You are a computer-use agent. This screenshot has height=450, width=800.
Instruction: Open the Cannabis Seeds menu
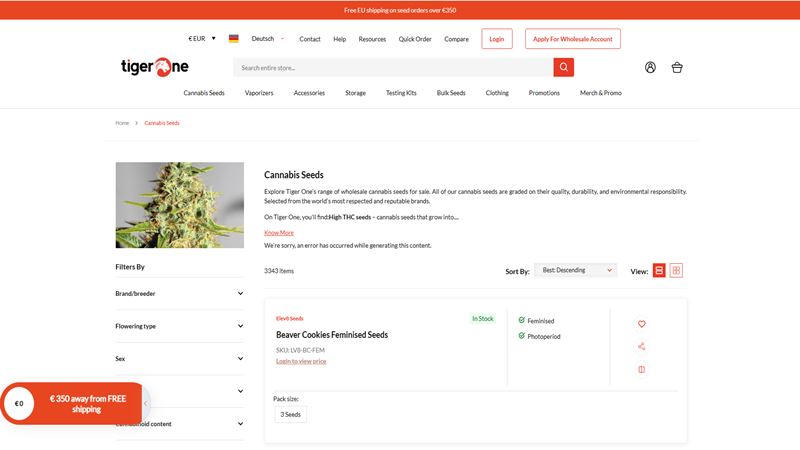pos(204,93)
